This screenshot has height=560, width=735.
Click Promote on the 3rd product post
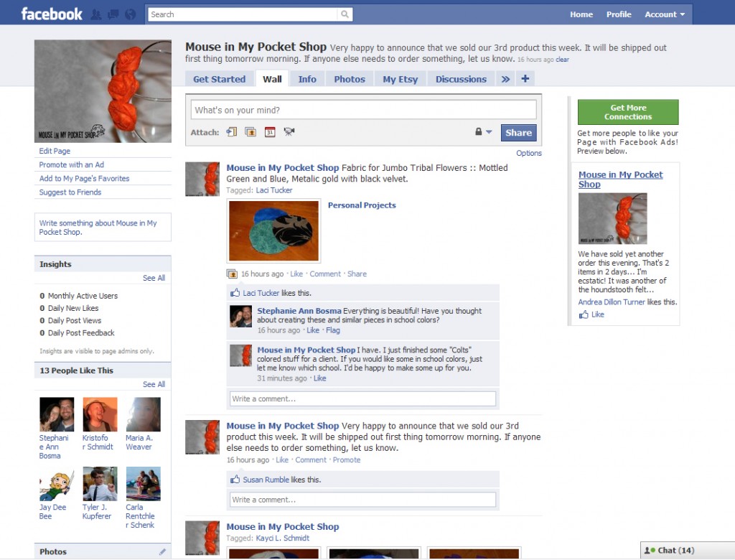(347, 460)
